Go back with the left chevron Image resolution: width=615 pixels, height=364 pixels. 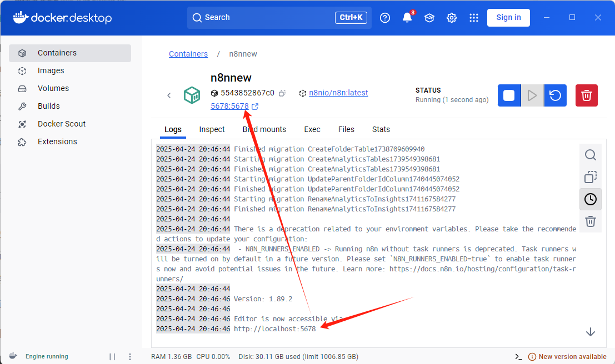point(169,95)
